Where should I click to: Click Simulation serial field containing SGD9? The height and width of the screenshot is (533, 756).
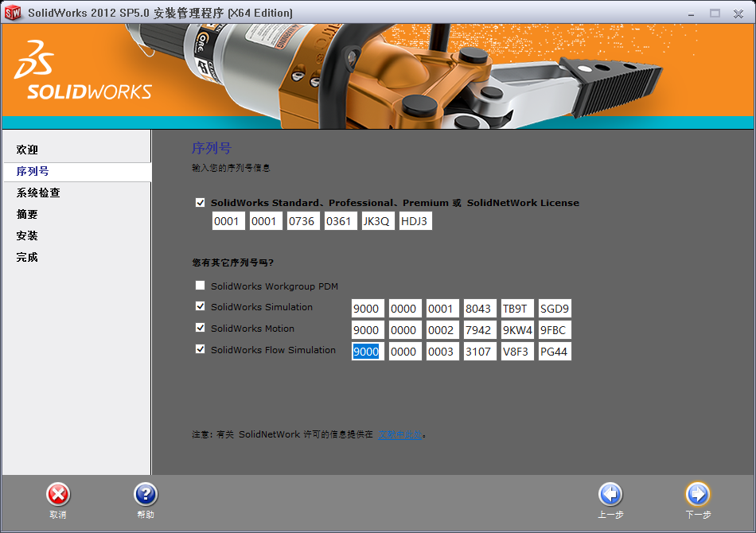[555, 309]
